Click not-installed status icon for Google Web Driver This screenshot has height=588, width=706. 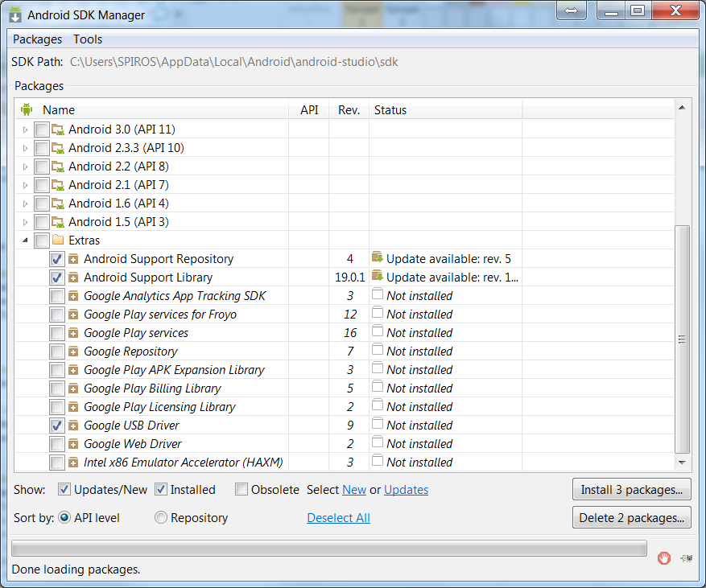coord(378,442)
